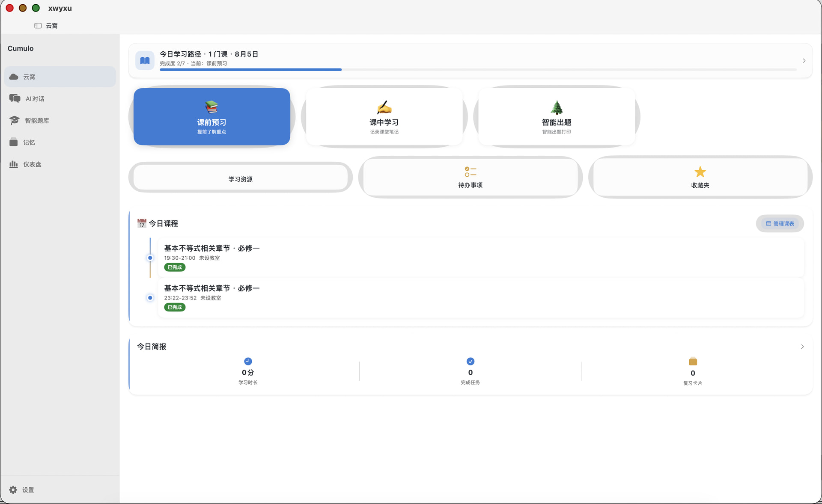Click the 完成任务 stat label
Viewport: 822px width, 504px height.
470,382
